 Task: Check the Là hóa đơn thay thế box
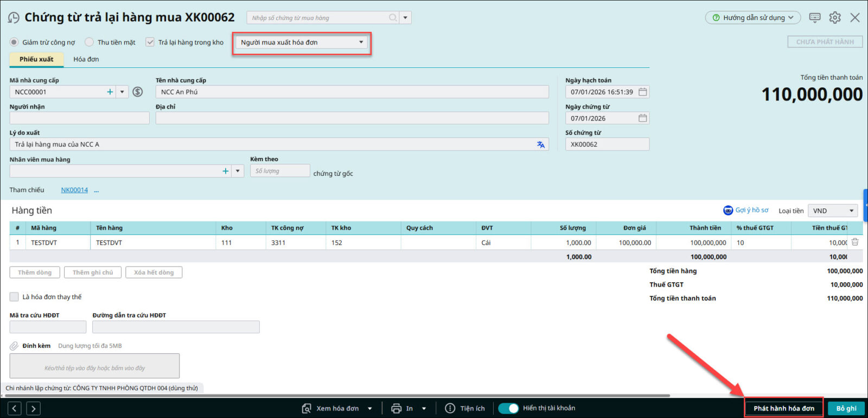coord(14,297)
